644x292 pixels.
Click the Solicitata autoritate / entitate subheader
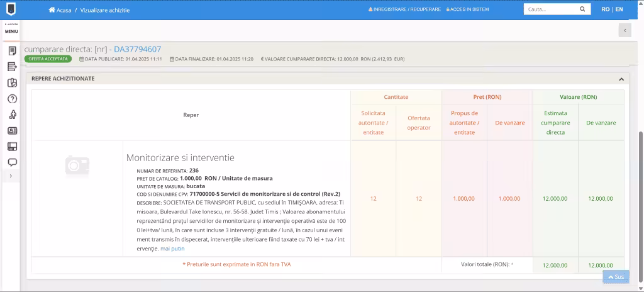tap(374, 123)
